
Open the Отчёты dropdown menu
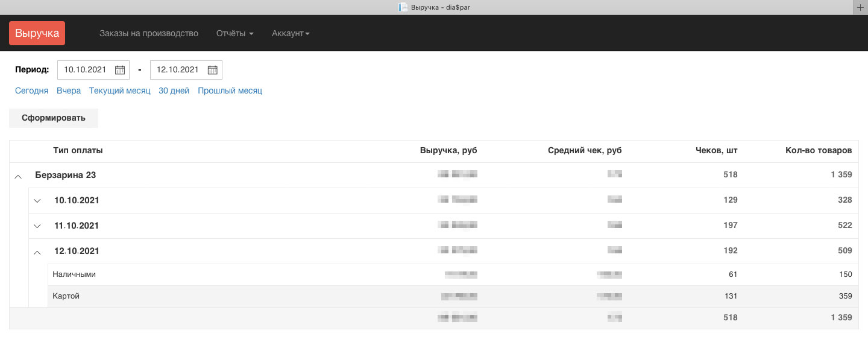click(x=234, y=33)
